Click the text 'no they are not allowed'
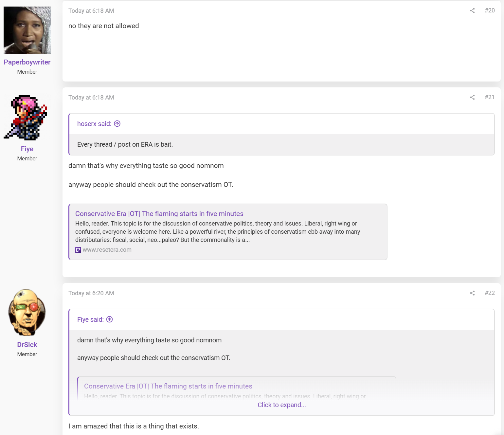The width and height of the screenshot is (504, 435). (x=104, y=26)
